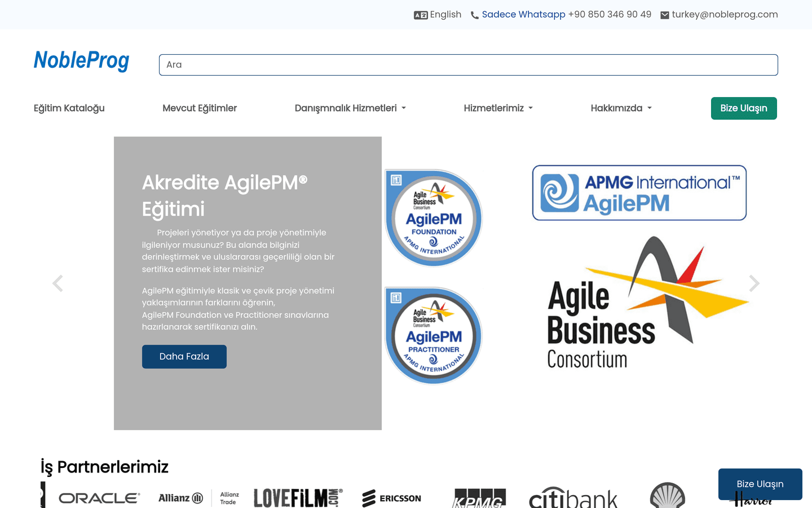Expand the Hizmetlerimiz dropdown menu

point(498,108)
